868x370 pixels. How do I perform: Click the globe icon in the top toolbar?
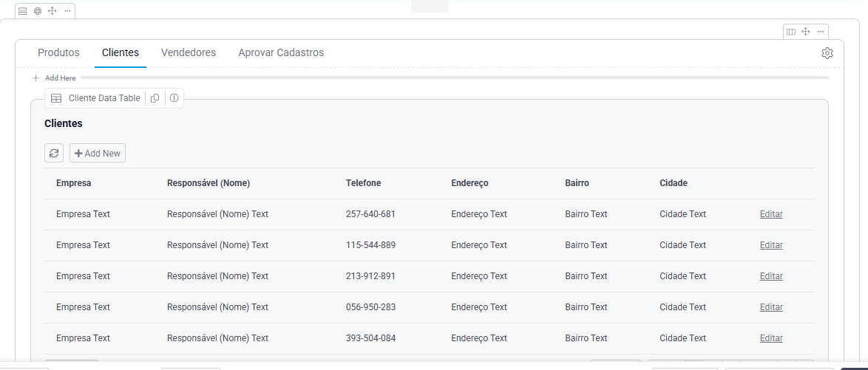click(x=38, y=11)
